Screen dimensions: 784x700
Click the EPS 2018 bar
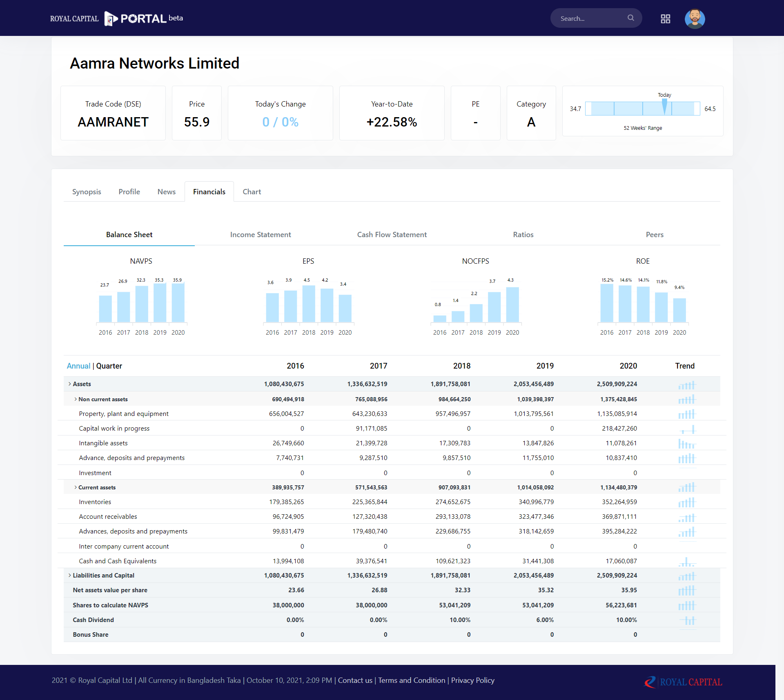[x=309, y=304]
